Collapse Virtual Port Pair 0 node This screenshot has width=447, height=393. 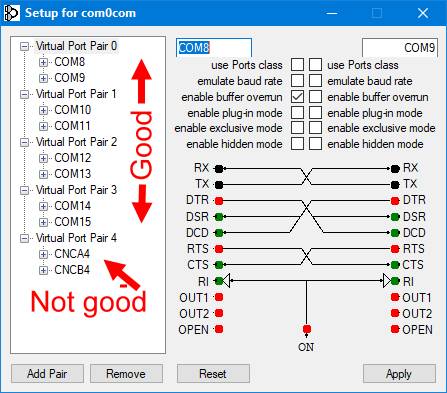tap(24, 46)
